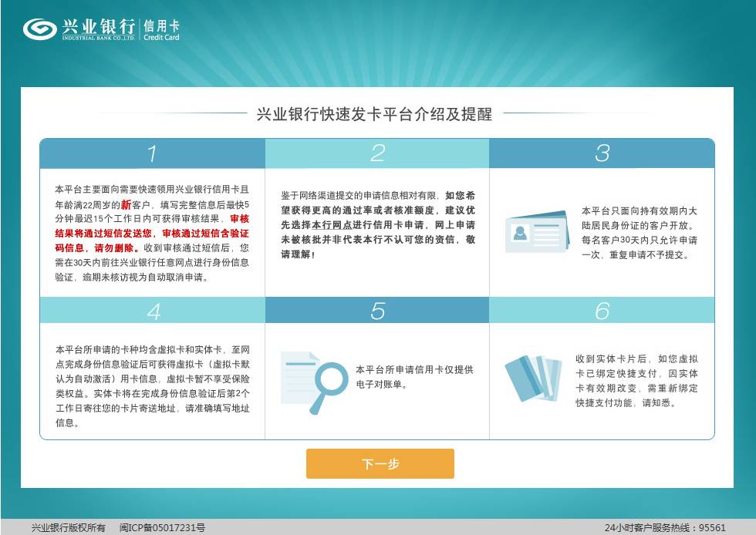Click the ID card illustration in section 3

(537, 232)
